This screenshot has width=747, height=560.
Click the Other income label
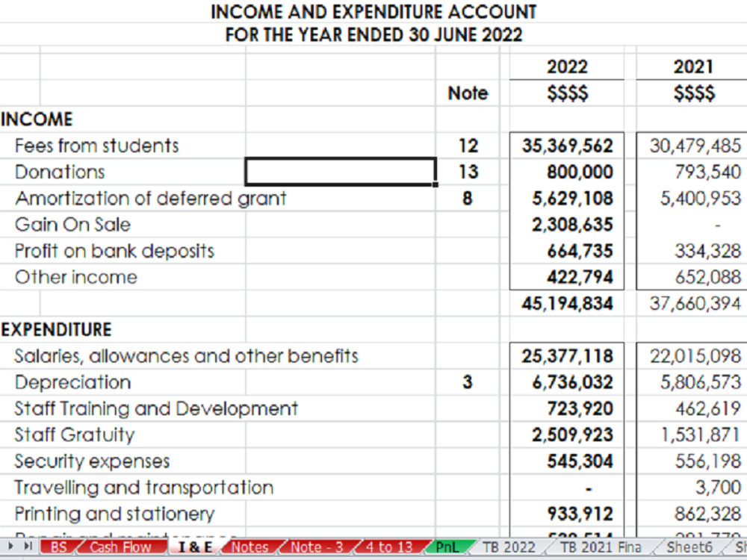[x=75, y=277]
